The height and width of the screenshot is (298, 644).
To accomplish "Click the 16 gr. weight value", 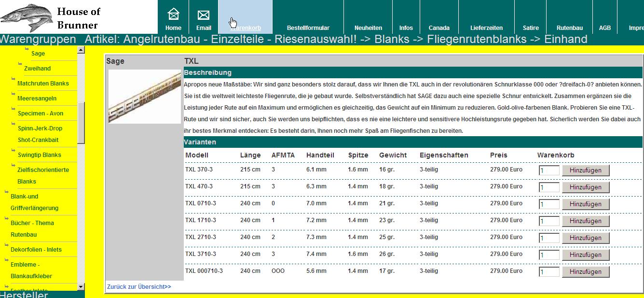I will pos(387,170).
